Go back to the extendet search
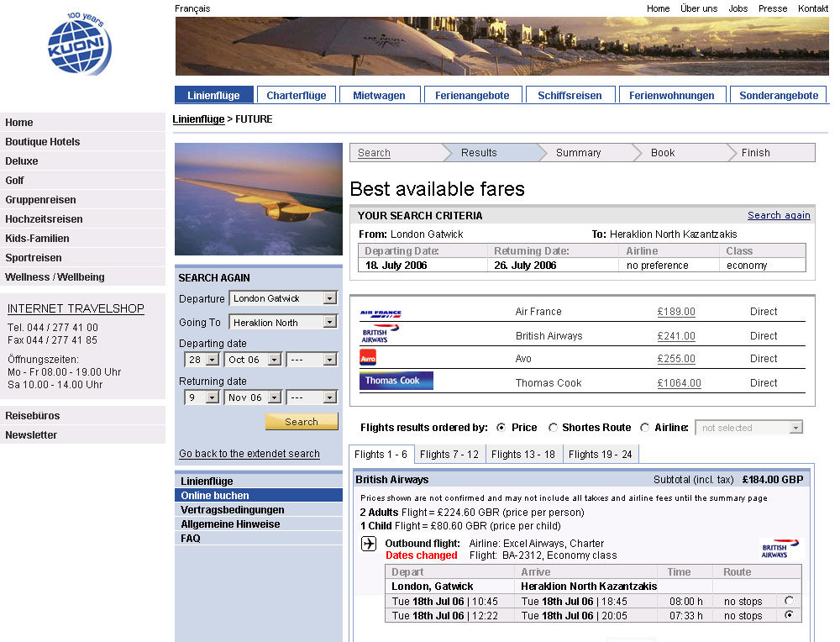This screenshot has height=642, width=840. pos(249,453)
